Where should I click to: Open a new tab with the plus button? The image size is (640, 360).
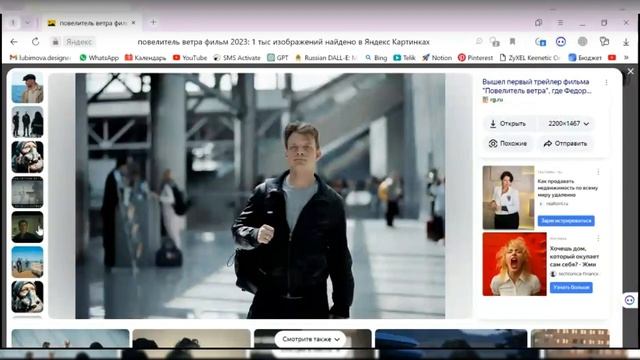point(153,22)
